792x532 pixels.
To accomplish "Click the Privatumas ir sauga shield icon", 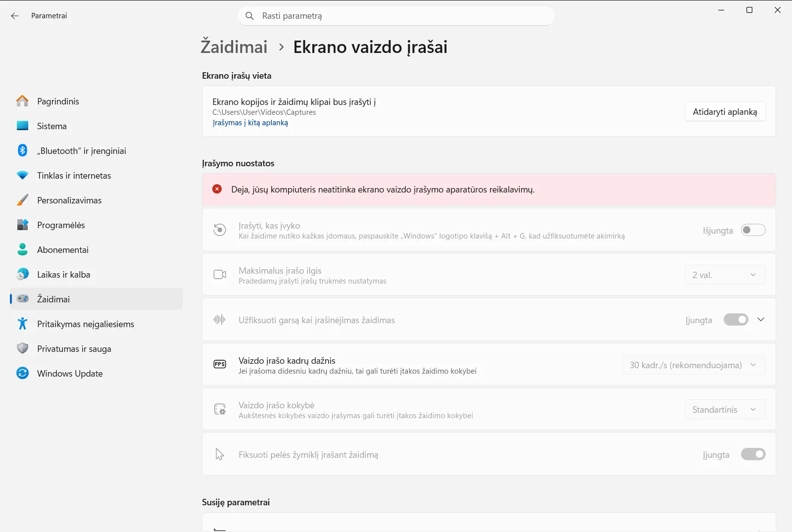I will tap(22, 348).
